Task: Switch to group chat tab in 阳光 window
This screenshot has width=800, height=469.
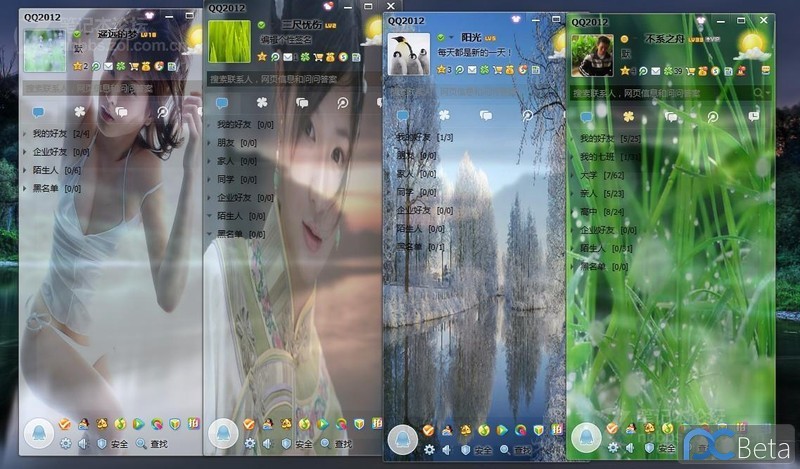Action: pos(486,116)
